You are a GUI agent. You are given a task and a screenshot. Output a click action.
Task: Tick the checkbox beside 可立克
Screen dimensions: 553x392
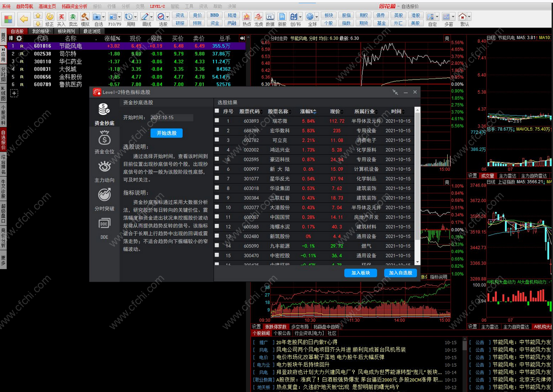(217, 140)
